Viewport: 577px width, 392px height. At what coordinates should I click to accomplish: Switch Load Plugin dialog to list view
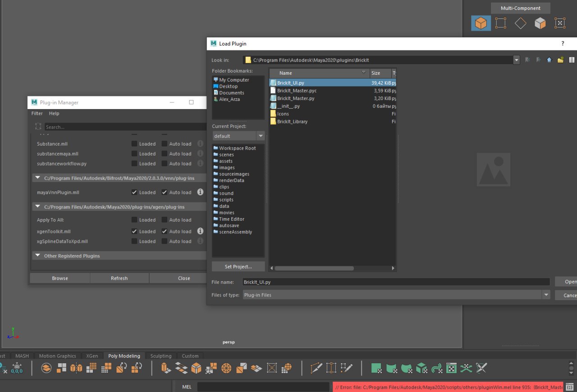[572, 59]
